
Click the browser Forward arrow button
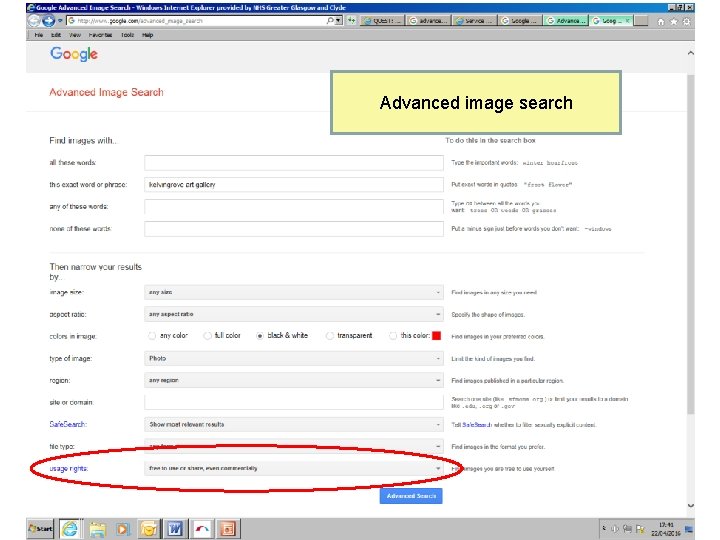(x=48, y=21)
